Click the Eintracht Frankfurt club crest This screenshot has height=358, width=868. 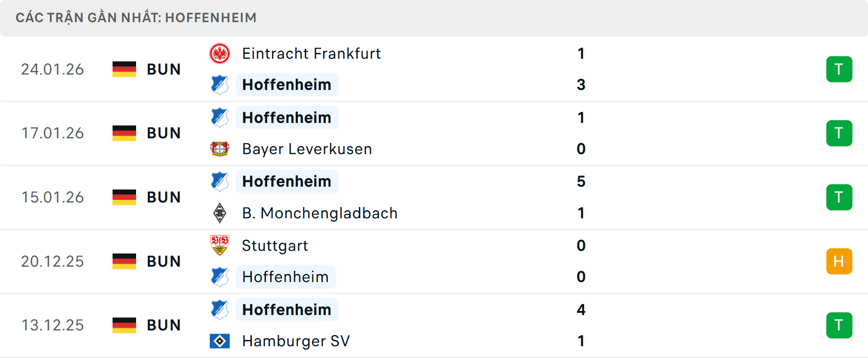(x=220, y=53)
